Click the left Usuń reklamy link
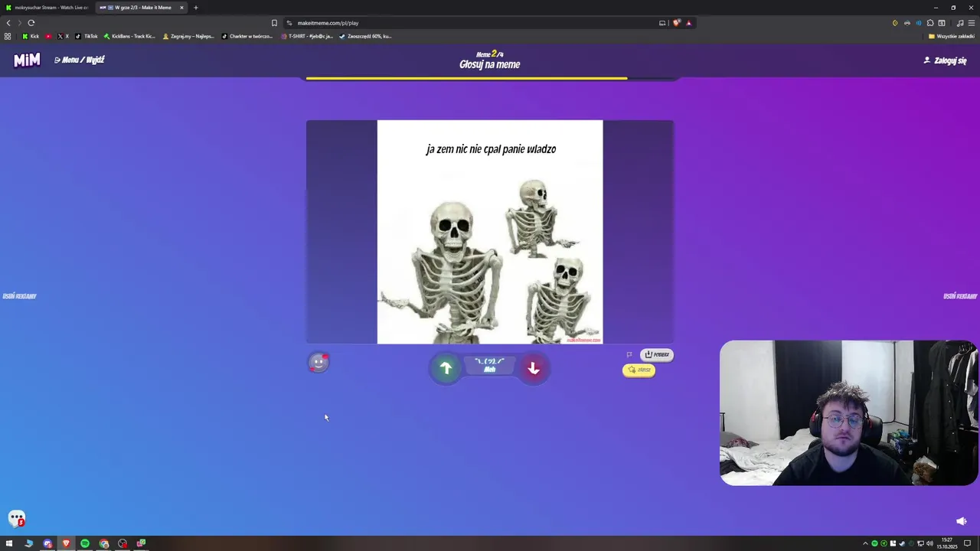The height and width of the screenshot is (551, 980). [x=19, y=296]
